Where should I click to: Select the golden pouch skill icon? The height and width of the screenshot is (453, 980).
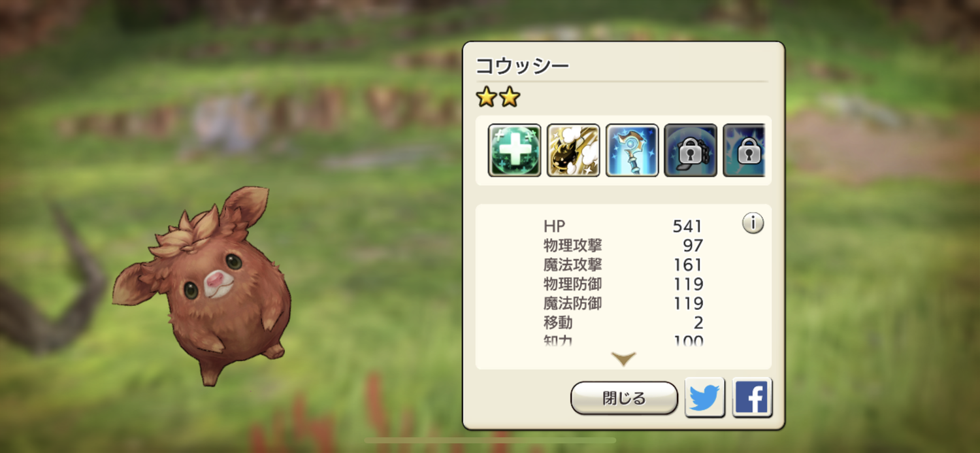click(573, 150)
